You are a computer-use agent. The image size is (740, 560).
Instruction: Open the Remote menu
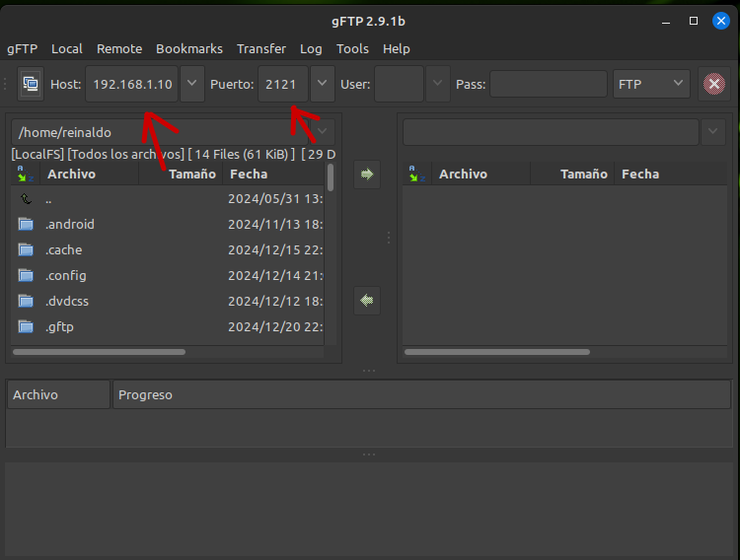tap(119, 49)
